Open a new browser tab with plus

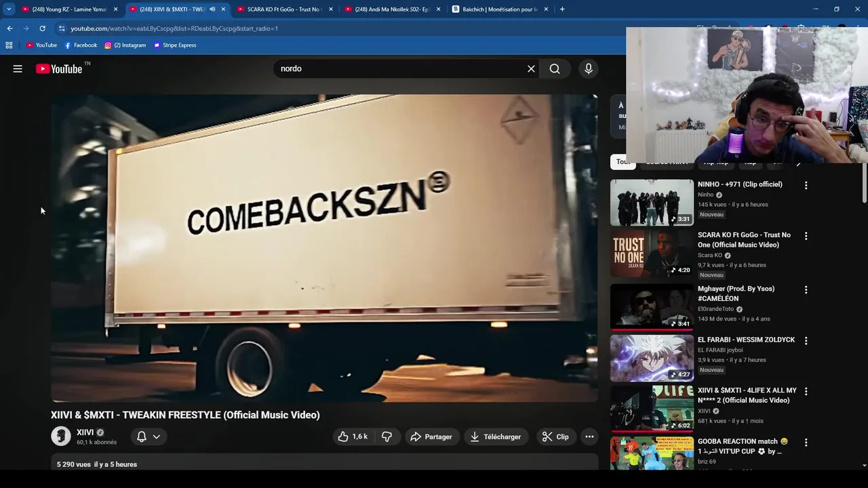point(562,9)
